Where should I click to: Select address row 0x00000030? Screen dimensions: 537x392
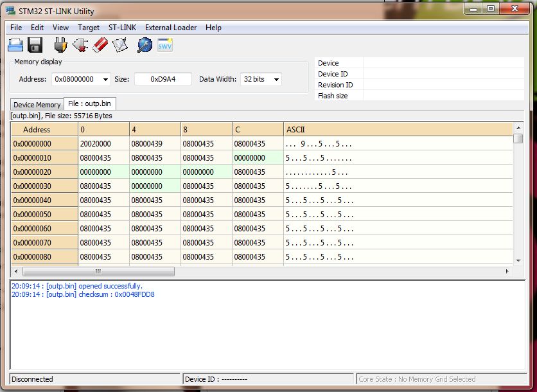click(44, 186)
